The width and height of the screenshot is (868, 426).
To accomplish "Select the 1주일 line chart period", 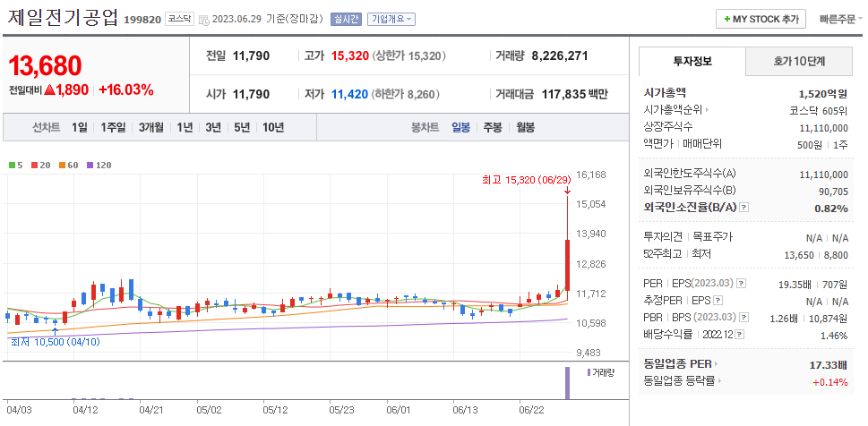I will pyautogui.click(x=113, y=127).
